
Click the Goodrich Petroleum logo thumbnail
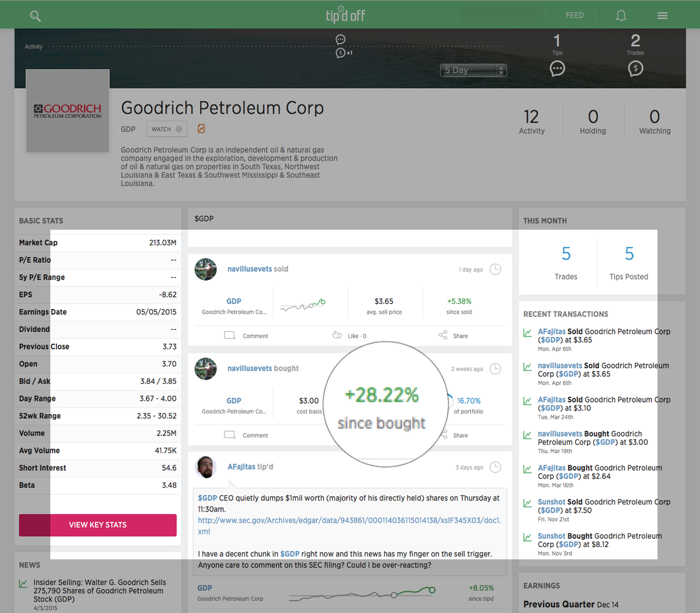coord(68,111)
